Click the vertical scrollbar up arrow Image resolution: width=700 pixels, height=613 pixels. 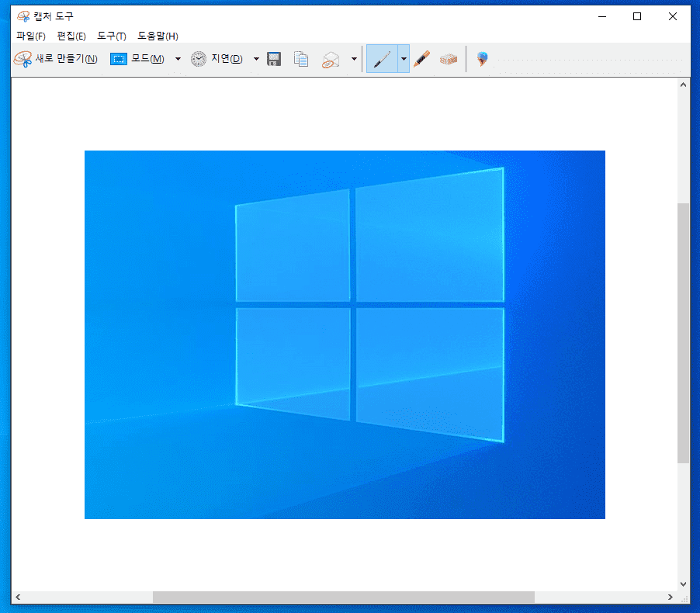(x=683, y=85)
